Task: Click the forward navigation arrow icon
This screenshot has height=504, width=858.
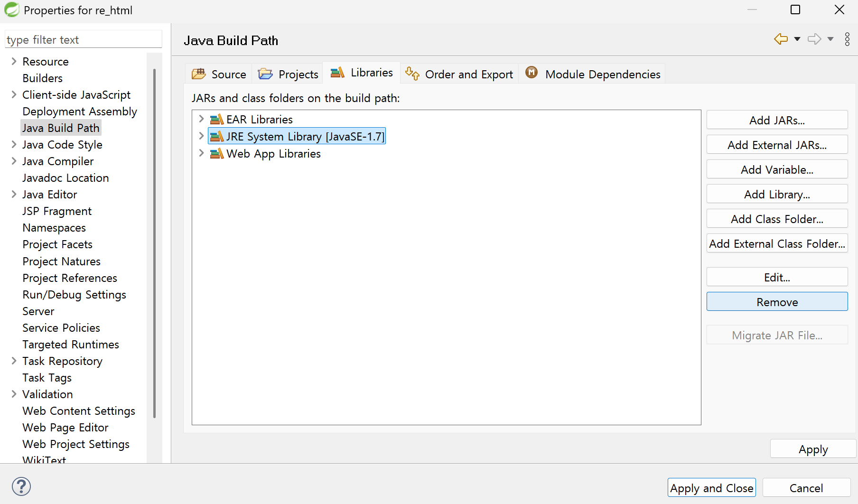Action: (814, 39)
